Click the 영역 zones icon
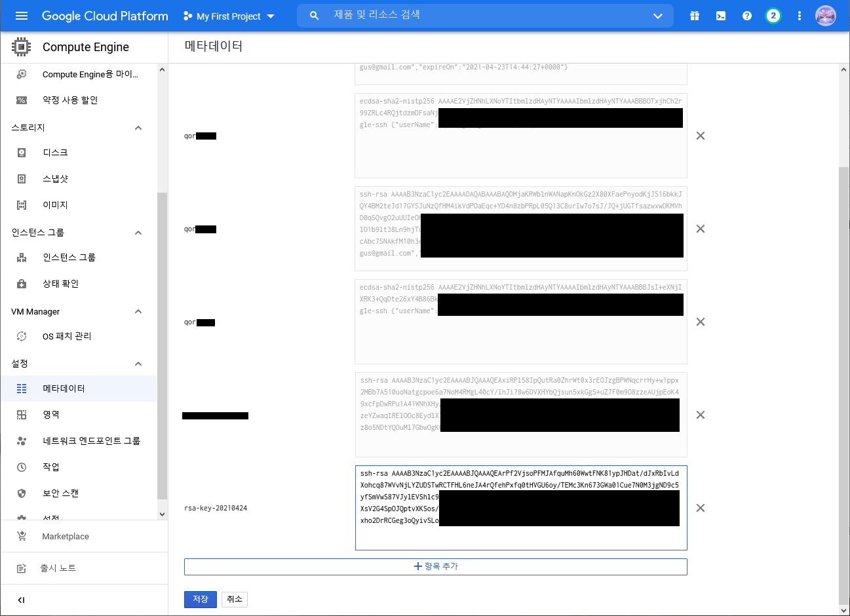Screen dimensions: 850x616 (x=22, y=415)
